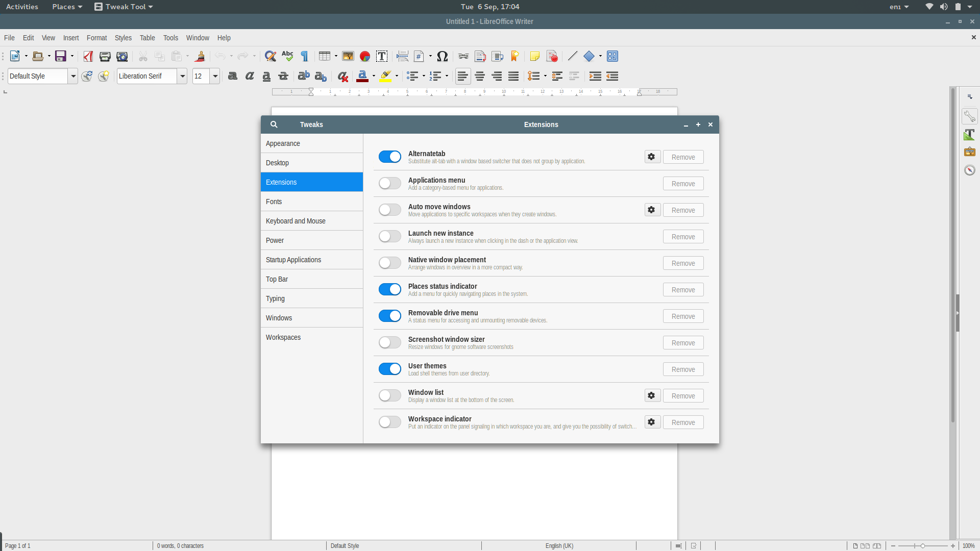Expand the highlighting color dropdown arrow
The width and height of the screenshot is (980, 551).
(397, 76)
